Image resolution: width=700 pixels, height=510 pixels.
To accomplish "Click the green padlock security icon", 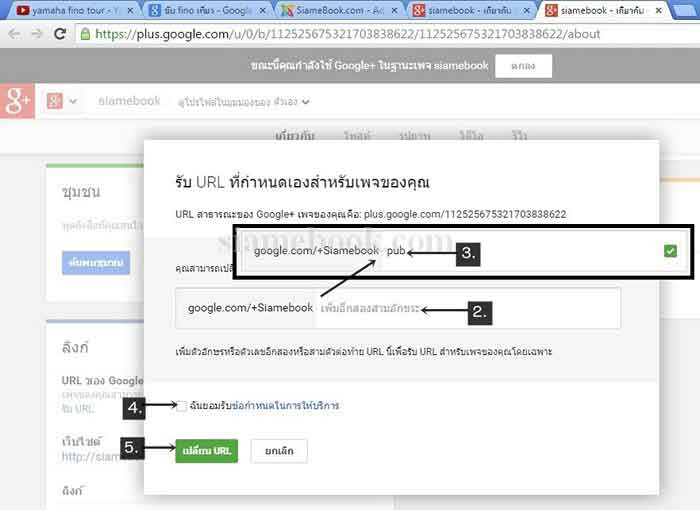I will pos(85,34).
